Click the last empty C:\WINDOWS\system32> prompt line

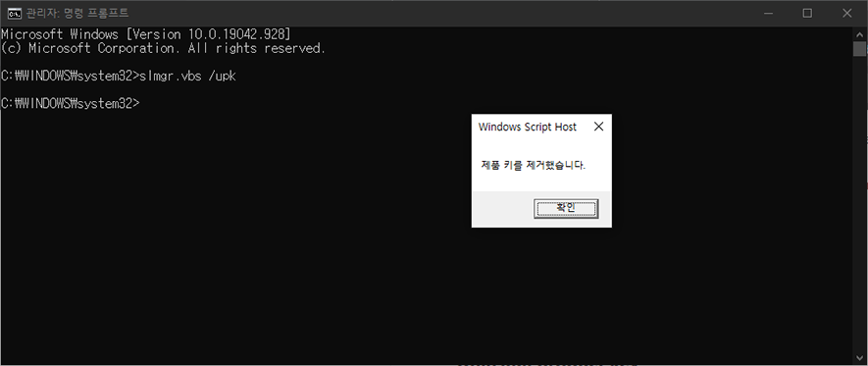point(71,104)
